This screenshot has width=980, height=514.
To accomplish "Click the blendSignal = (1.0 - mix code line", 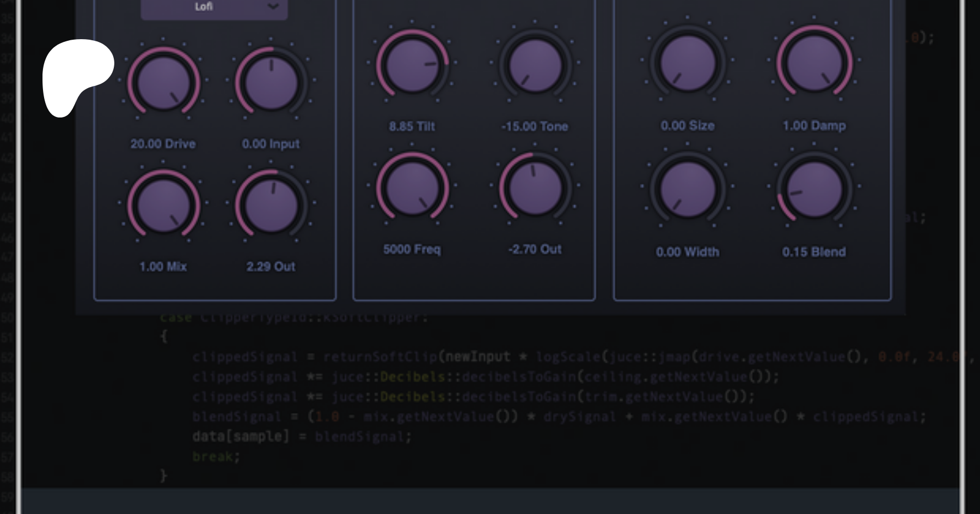I will (559, 417).
